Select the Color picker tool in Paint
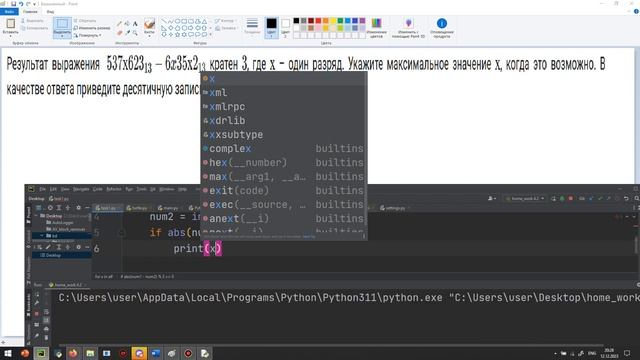The height and width of the screenshot is (360, 640). (127, 33)
